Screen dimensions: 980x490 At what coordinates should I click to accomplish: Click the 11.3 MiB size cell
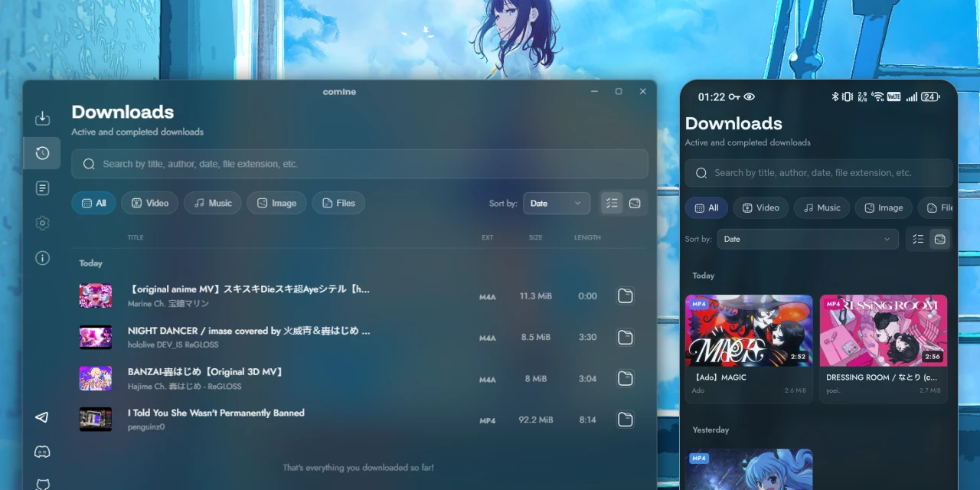pyautogui.click(x=536, y=296)
